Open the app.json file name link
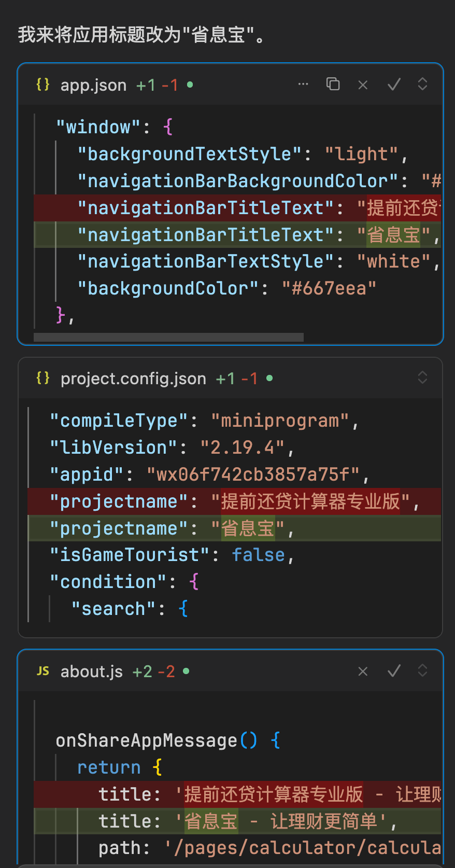 pos(93,85)
